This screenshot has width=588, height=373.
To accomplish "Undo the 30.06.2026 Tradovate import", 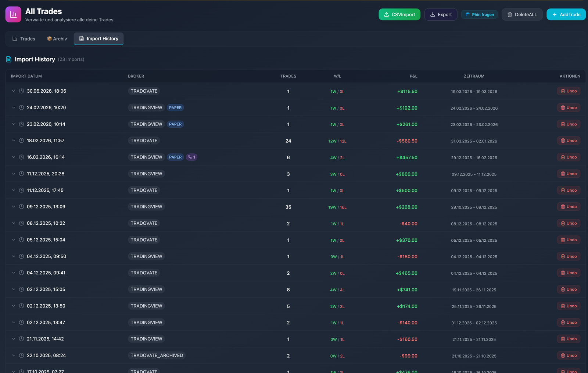I will 569,91.
